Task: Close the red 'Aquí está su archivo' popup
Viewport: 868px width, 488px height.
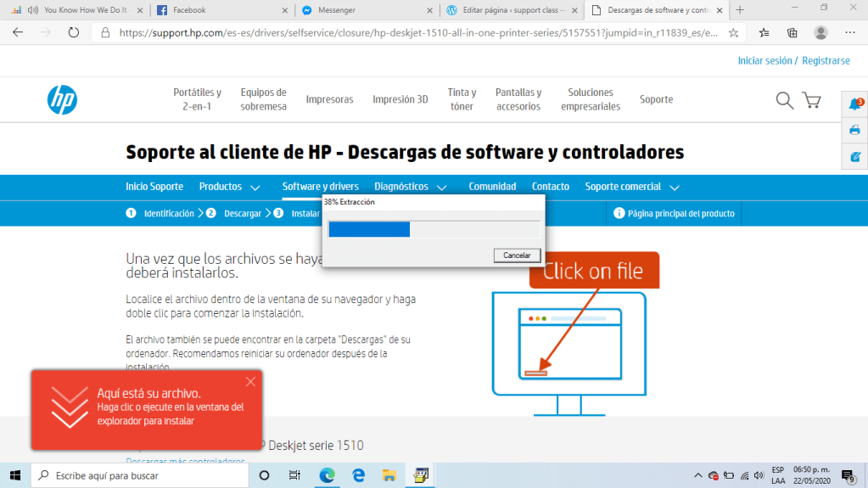Action: [x=250, y=382]
